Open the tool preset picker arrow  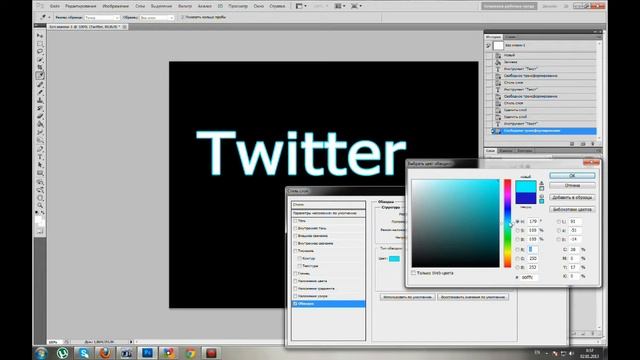coord(49,17)
